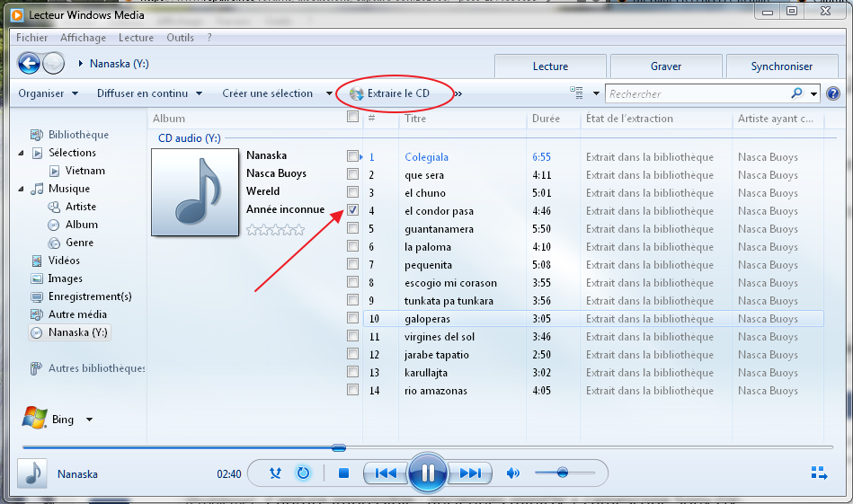This screenshot has height=504, width=853.
Task: Adjust the volume slider knob
Action: (563, 473)
